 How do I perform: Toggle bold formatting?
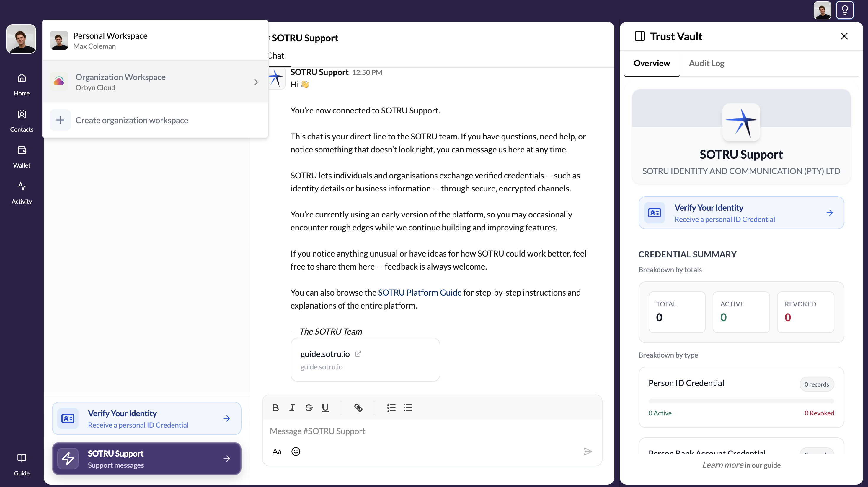click(275, 408)
